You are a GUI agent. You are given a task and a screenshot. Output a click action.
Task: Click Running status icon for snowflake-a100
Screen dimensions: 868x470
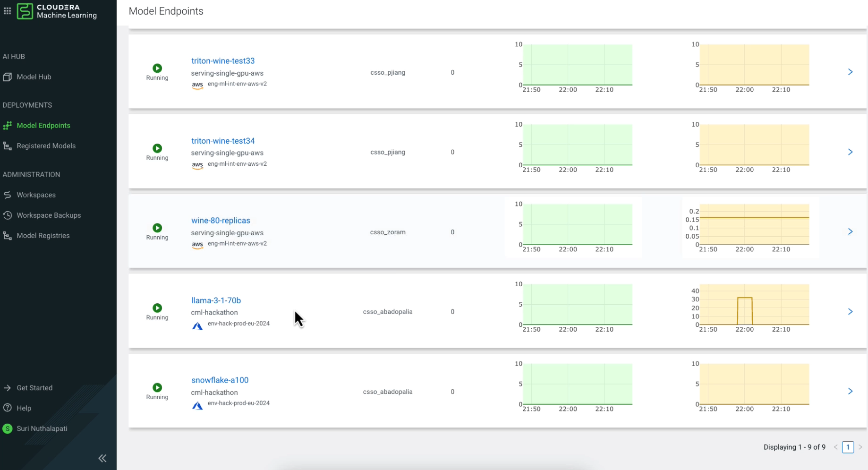point(157,387)
